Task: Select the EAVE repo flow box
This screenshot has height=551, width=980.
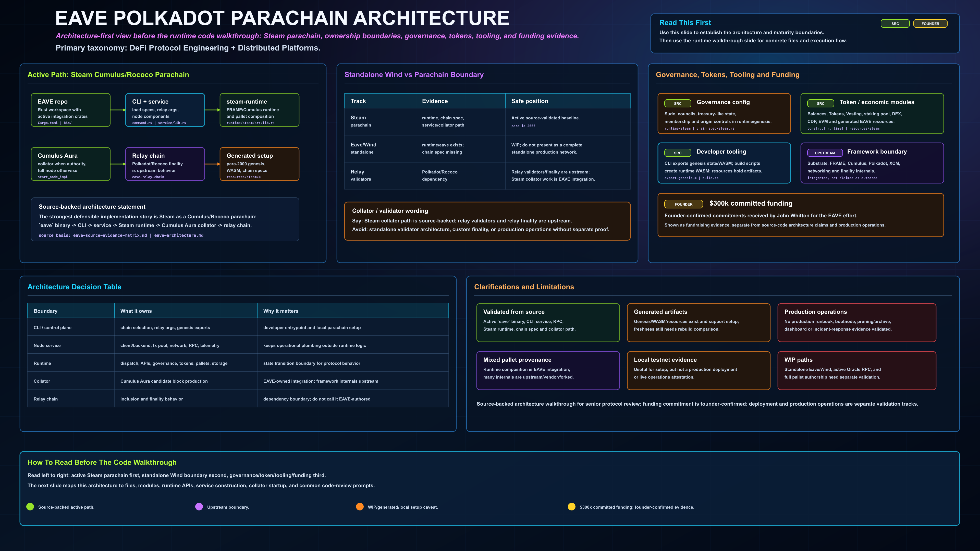Action: click(71, 110)
